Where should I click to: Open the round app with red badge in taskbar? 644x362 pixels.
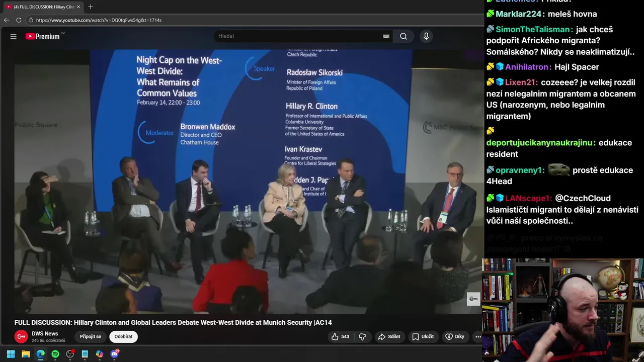[x=70, y=354]
